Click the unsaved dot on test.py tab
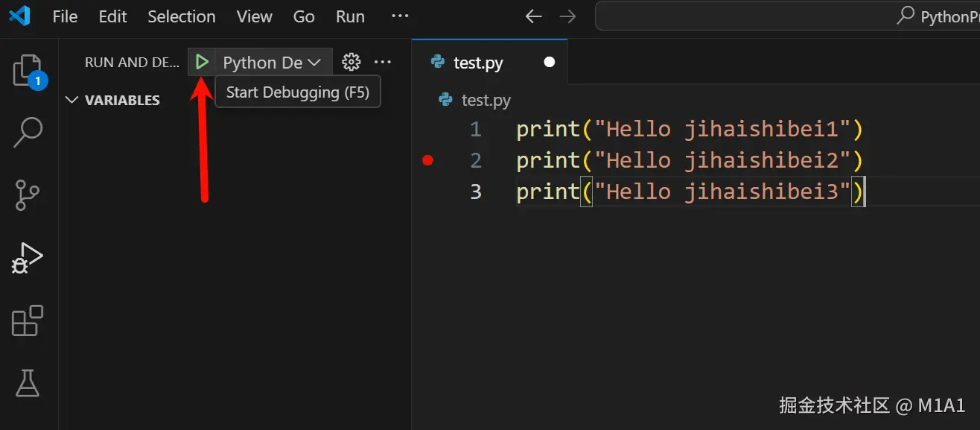The height and width of the screenshot is (430, 980). 550,63
